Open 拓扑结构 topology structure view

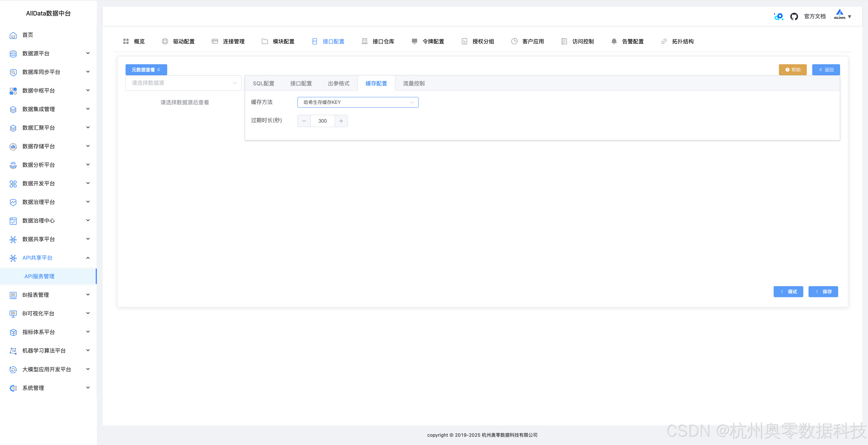click(682, 41)
